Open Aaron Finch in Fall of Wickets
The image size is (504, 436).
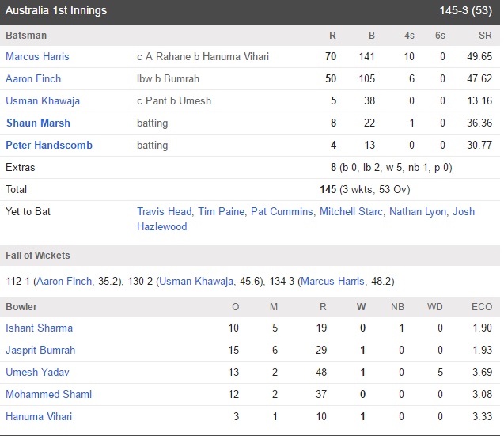64,282
